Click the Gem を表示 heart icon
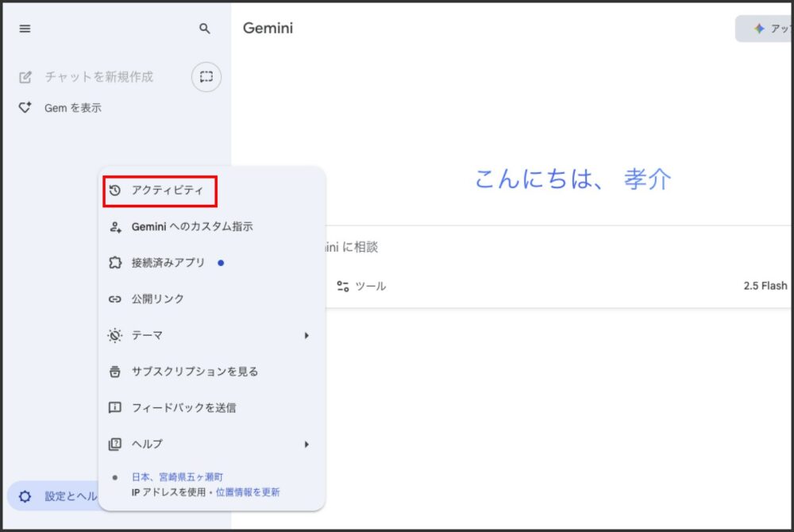This screenshot has width=794, height=532. pyautogui.click(x=25, y=107)
